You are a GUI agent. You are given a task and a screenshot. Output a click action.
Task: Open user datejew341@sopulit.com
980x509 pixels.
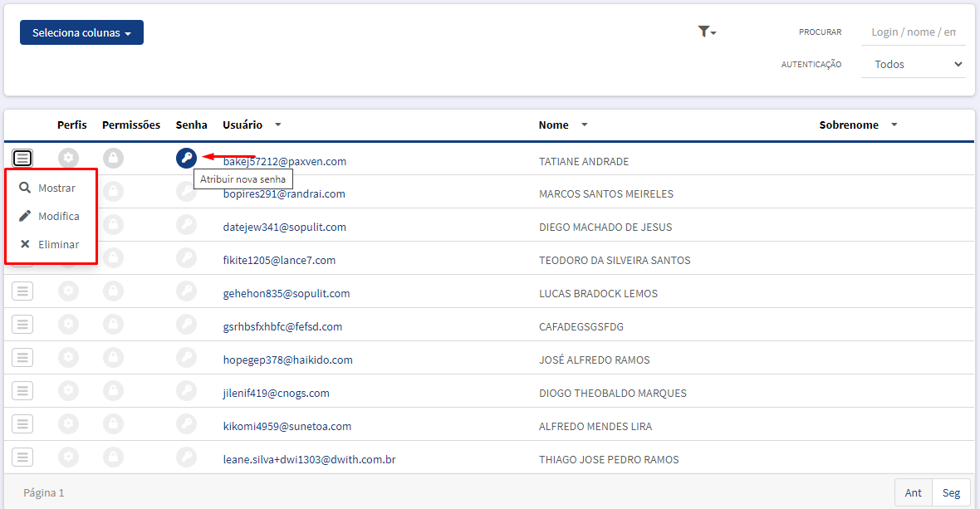(284, 228)
